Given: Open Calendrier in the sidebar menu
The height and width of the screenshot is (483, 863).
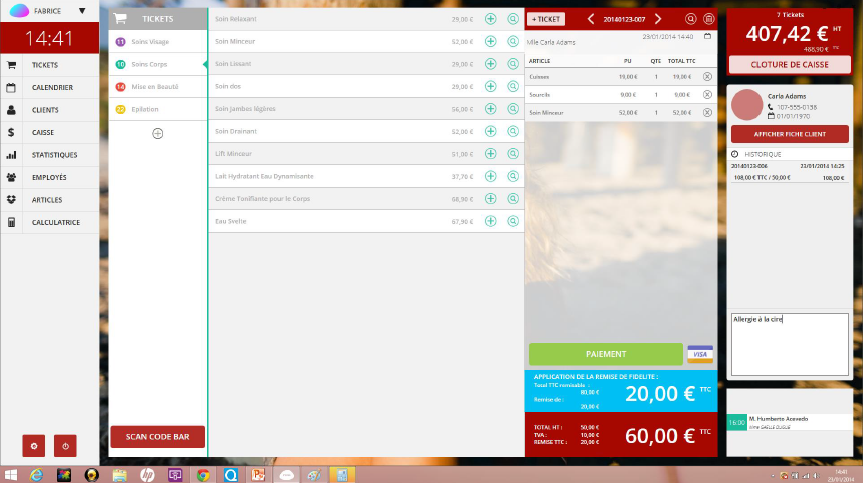Looking at the screenshot, I should click(52, 87).
